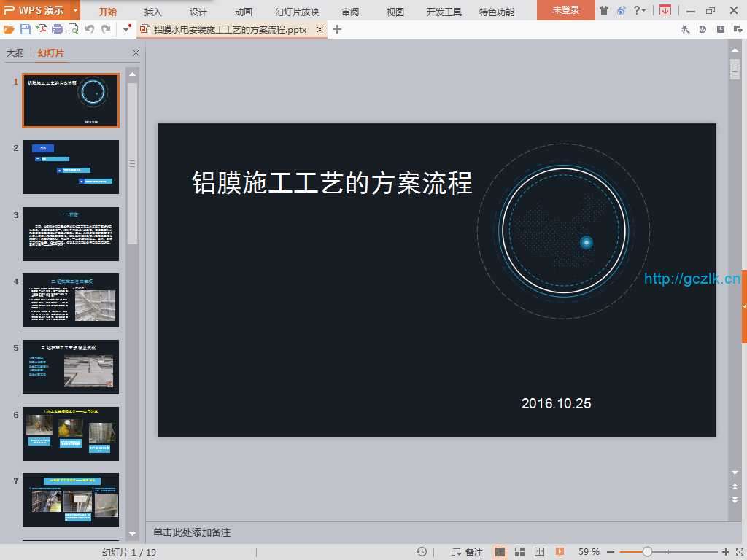Viewport: 747px width, 560px height.
Task: Click the Save icon in quick access toolbar
Action: click(26, 29)
